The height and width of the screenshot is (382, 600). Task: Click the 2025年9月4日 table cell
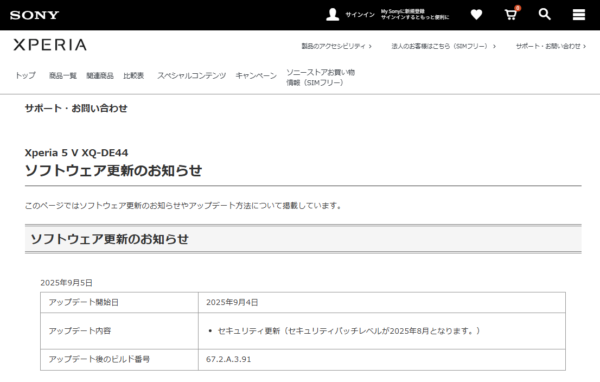click(382, 302)
